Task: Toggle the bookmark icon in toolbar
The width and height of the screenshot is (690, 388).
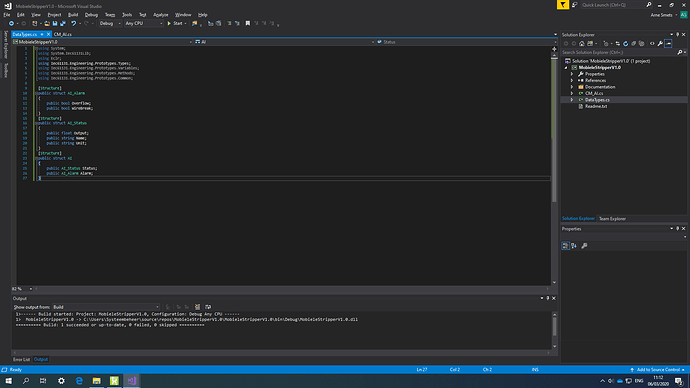Action: tap(248, 23)
